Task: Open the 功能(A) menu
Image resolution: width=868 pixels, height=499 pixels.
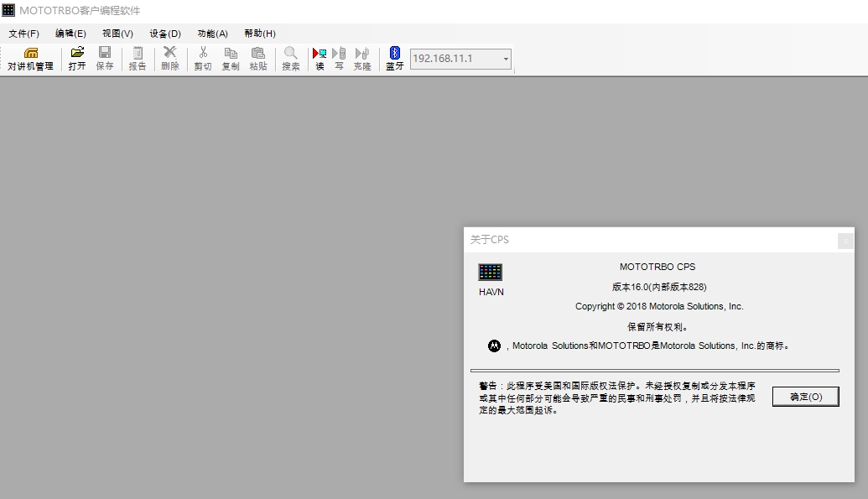Action: [x=212, y=34]
